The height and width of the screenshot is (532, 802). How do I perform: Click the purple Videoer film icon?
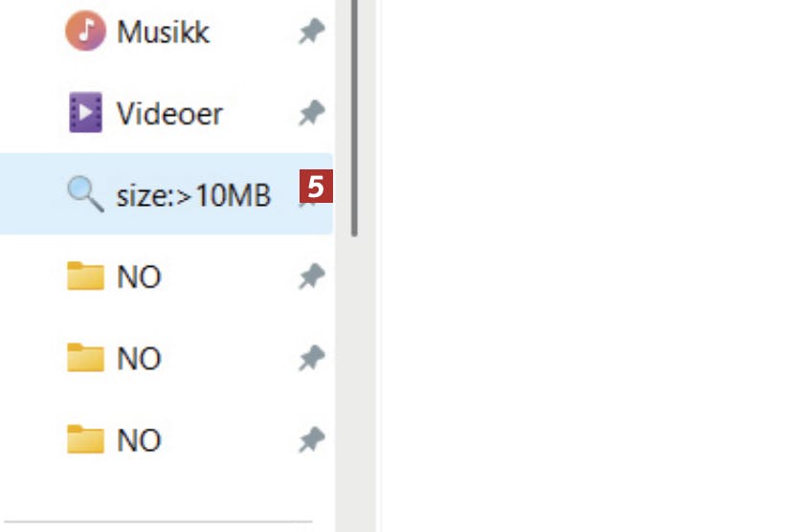(x=85, y=113)
